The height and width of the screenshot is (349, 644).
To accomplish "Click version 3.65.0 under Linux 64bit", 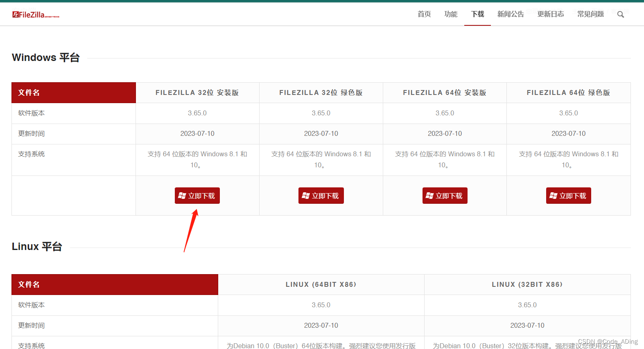I will point(321,305).
